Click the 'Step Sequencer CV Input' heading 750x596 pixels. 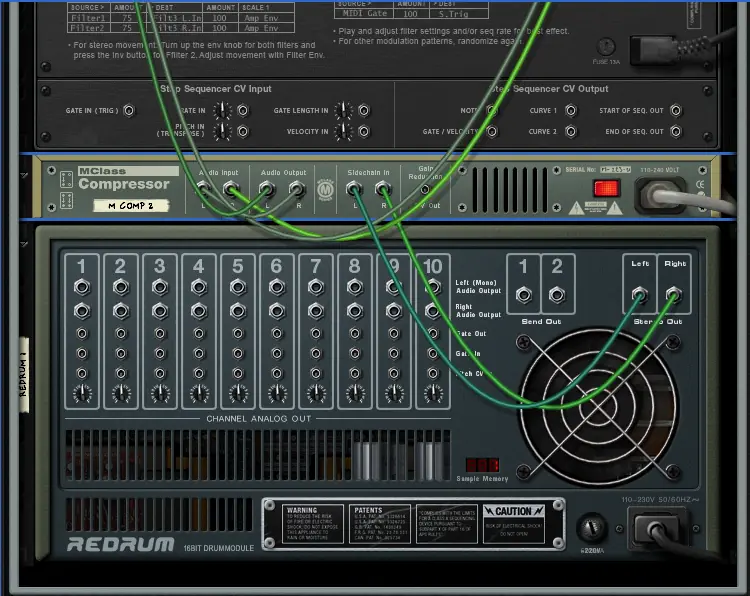coord(216,89)
